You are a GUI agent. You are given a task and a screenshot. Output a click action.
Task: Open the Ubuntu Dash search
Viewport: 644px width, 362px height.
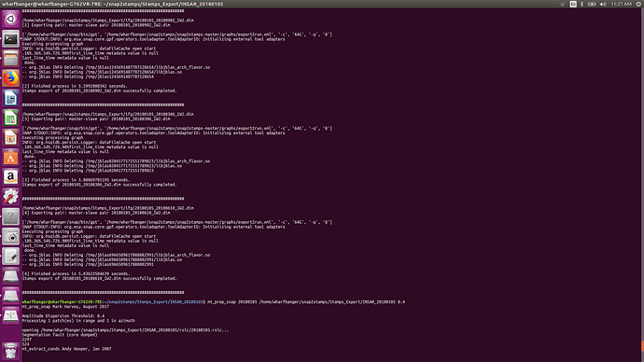[10, 19]
